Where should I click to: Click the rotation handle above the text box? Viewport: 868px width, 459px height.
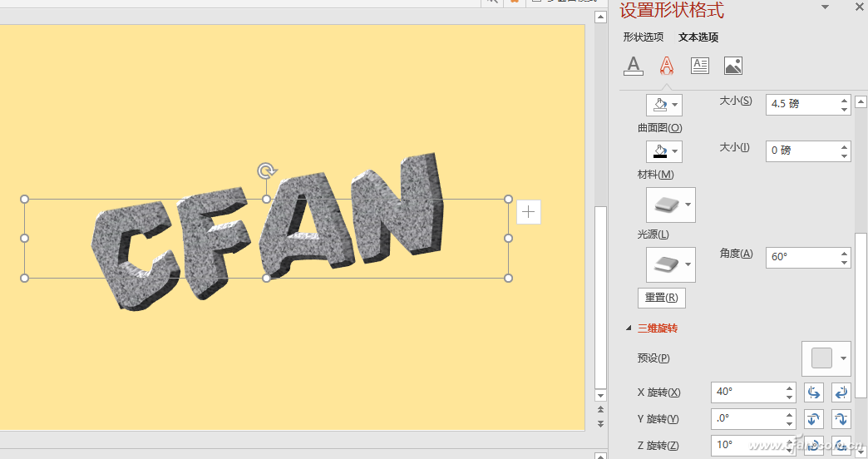pos(267,170)
